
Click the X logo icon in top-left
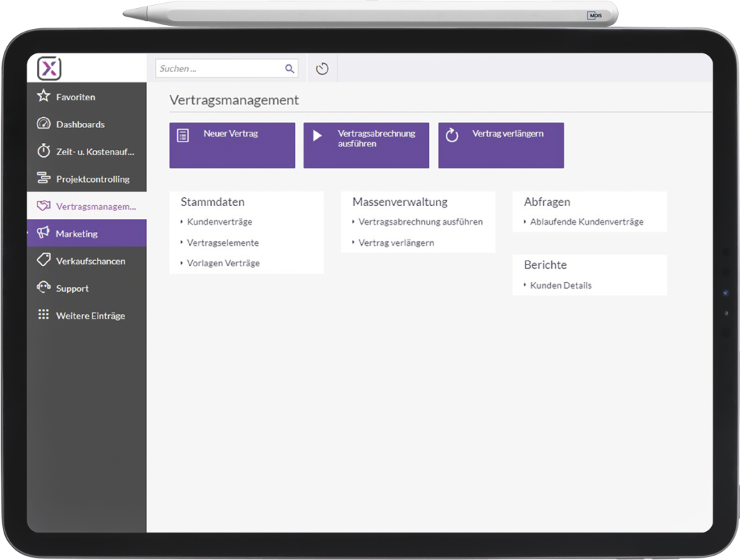click(x=49, y=69)
